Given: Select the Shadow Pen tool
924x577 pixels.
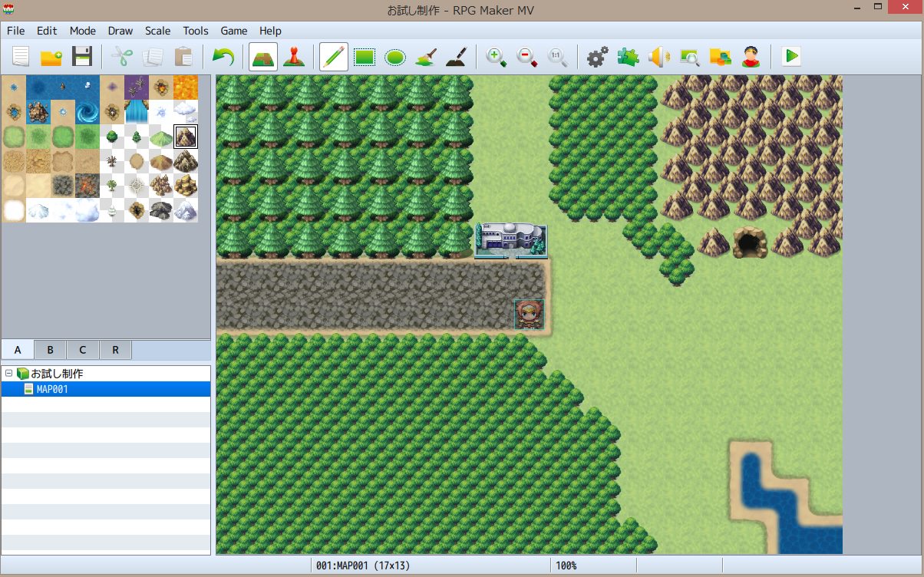Looking at the screenshot, I should point(457,57).
